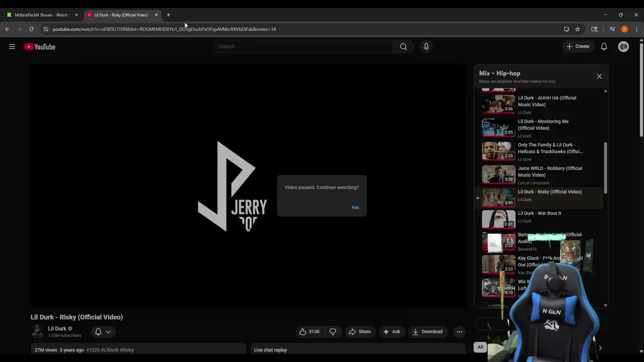Viewport: 644px width, 362px height.
Task: Like the video with 313K thumbs up
Action: (x=309, y=332)
